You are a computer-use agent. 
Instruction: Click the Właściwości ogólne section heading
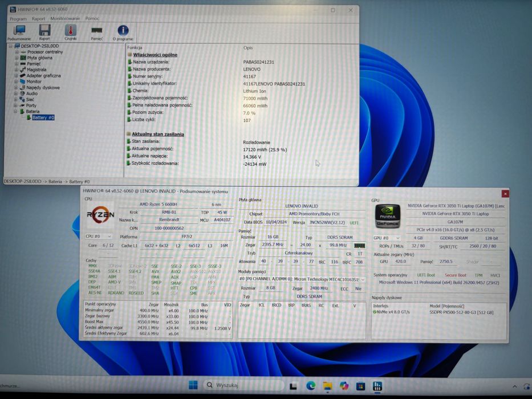[155, 55]
